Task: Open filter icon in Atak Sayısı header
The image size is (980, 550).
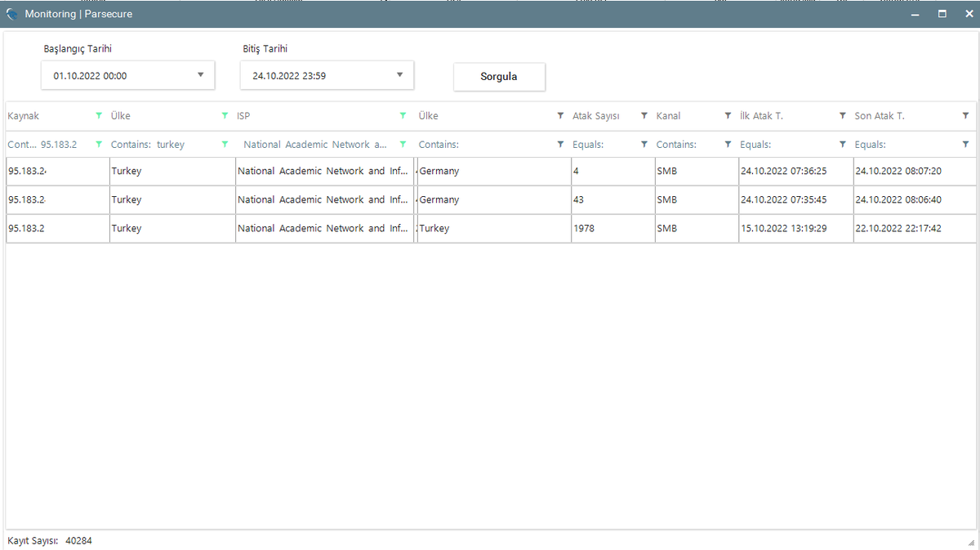Action: 644,116
